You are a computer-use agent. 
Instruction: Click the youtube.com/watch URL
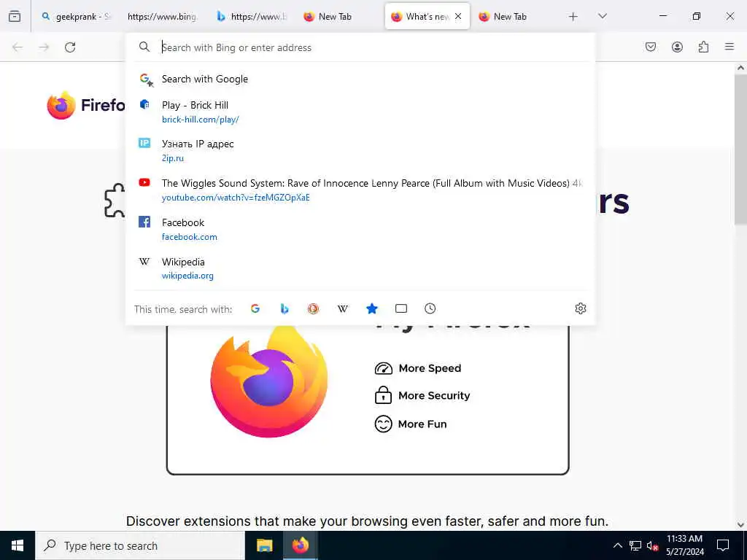pyautogui.click(x=236, y=198)
